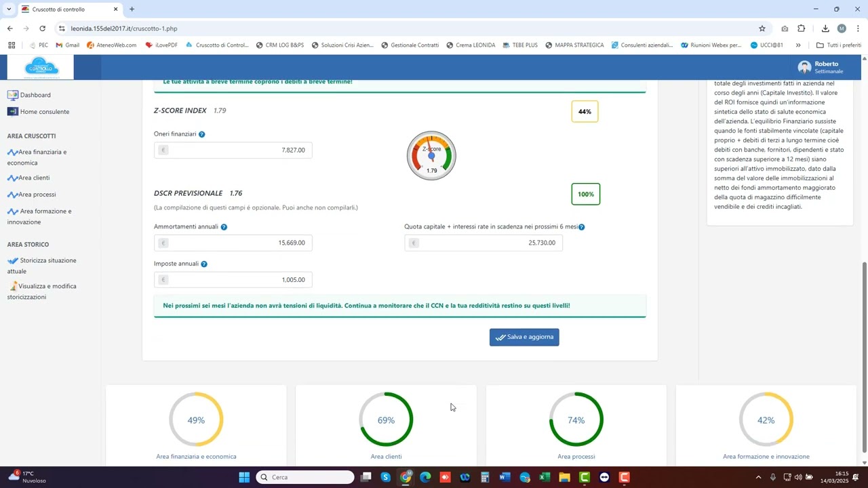
Task: Bookmark this page with the star icon
Action: pyautogui.click(x=762, y=28)
